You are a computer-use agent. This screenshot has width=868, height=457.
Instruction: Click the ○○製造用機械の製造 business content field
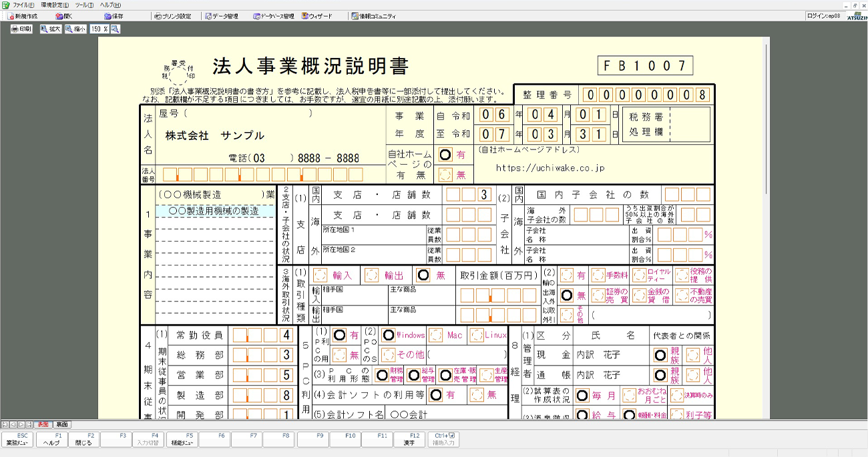pyautogui.click(x=215, y=211)
